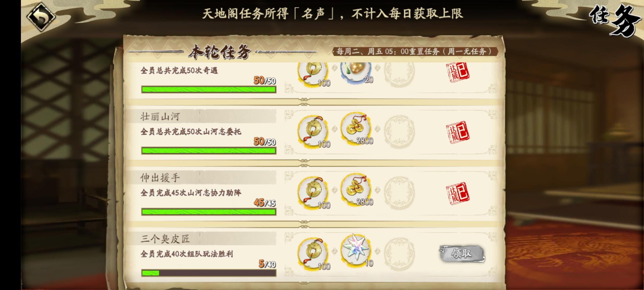
Task: Tap the 已达成 stamp for the 奇遇 task
Action: pyautogui.click(x=458, y=72)
